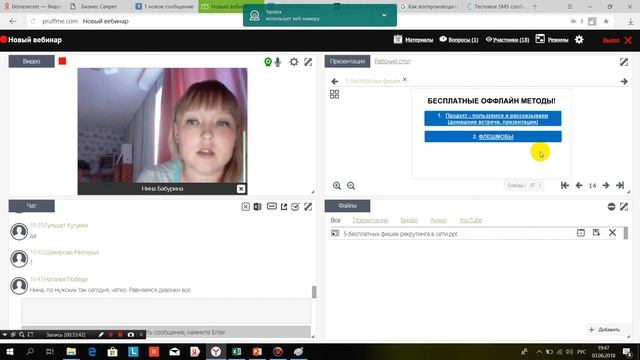Open the Слайды selector dropdown
The width and height of the screenshot is (640, 360).
(x=524, y=185)
